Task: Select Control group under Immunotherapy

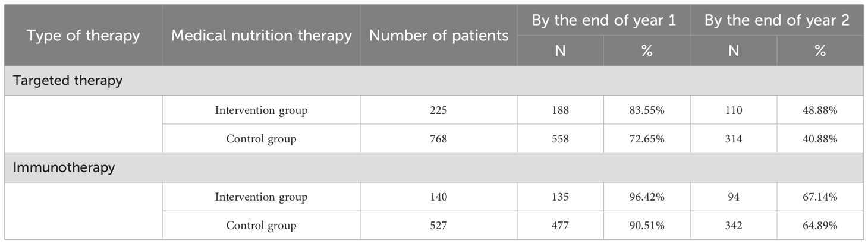Action: pyautogui.click(x=261, y=226)
